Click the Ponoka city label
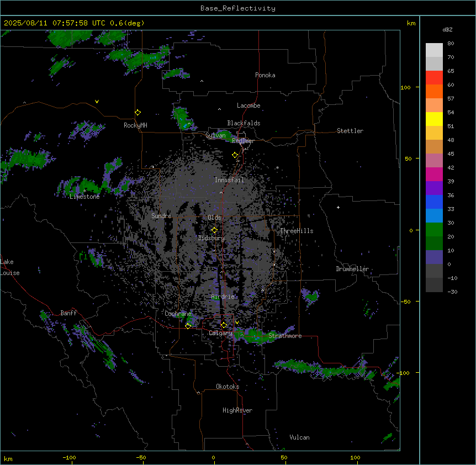 [x=265, y=75]
